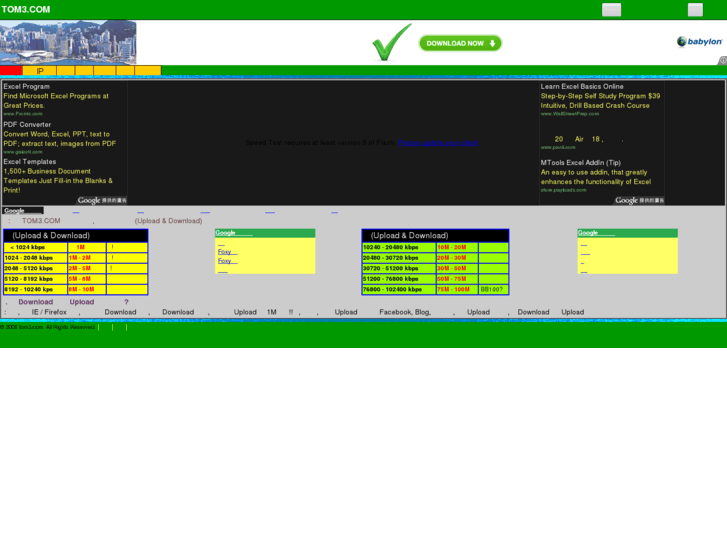
Task: Click the ad info icon at banner corner
Action: click(723, 60)
